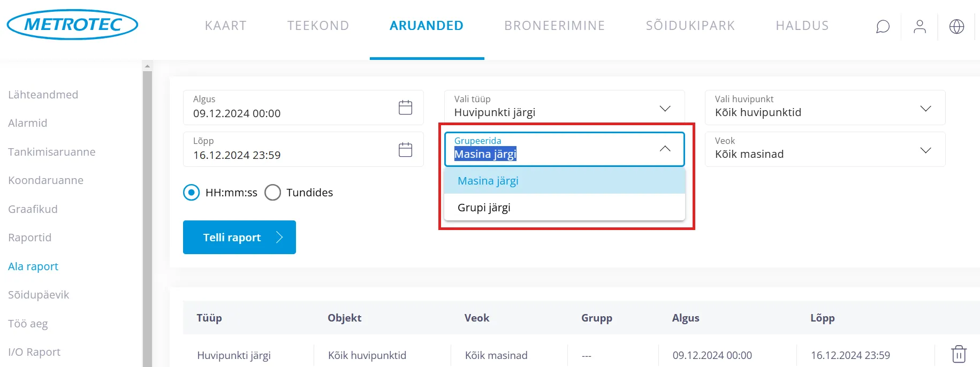
Task: Delete the report row with trash icon
Action: click(x=959, y=354)
